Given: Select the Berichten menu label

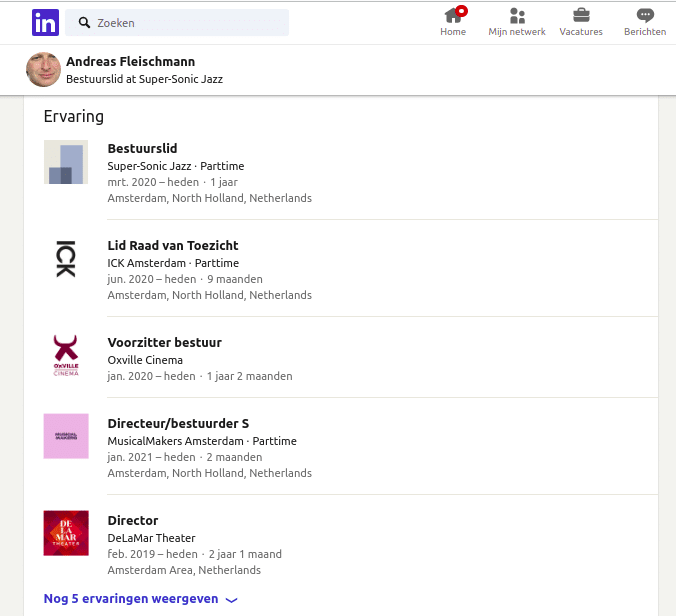Looking at the screenshot, I should click(x=645, y=31).
